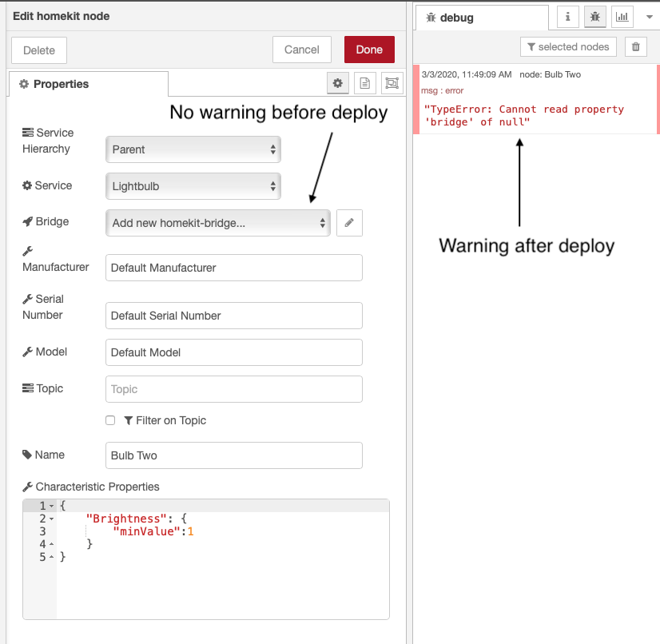Screen dimensions: 660x644
Task: Click the empty Topic input field
Action: (x=234, y=389)
